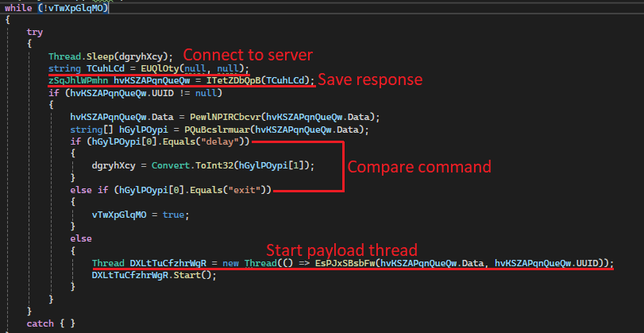Click hvKSZAPqnQueQw.UUID inside the lambda arguments
Screen dimensions: 644x333
[546, 263]
